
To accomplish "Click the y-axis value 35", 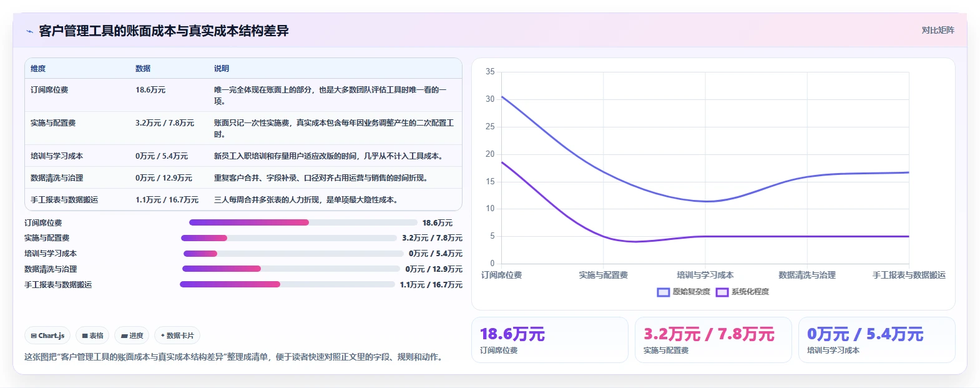I will tap(490, 72).
